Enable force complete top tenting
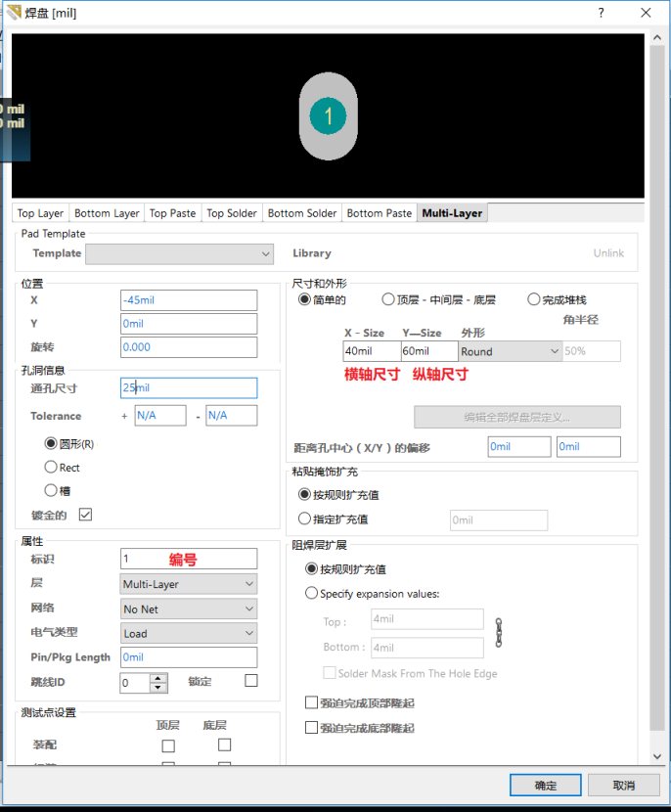 [311, 702]
